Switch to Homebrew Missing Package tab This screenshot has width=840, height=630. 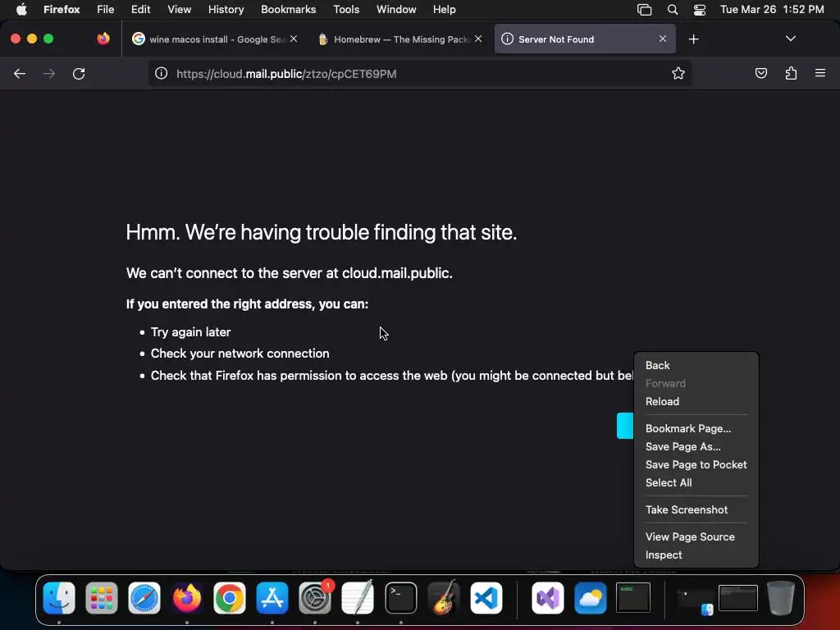coord(399,39)
